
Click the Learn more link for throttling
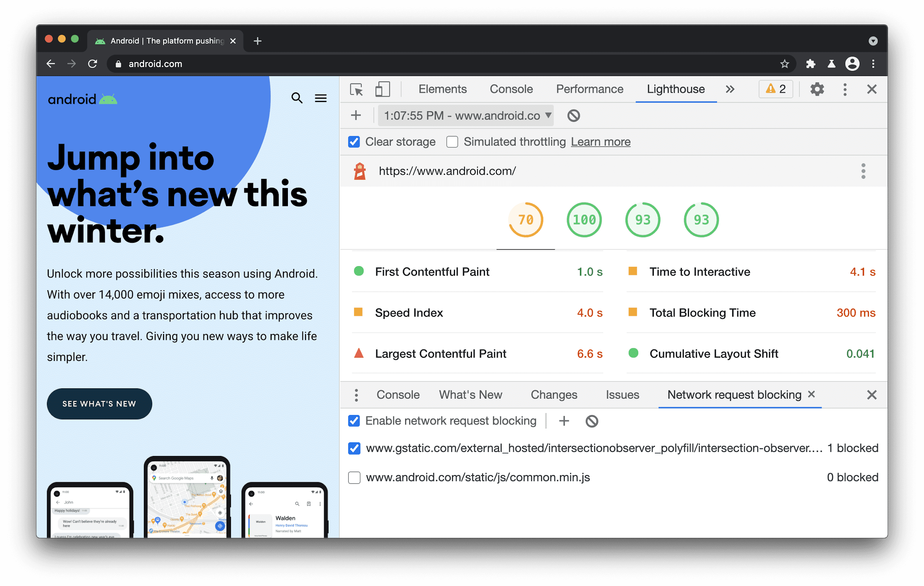(600, 142)
